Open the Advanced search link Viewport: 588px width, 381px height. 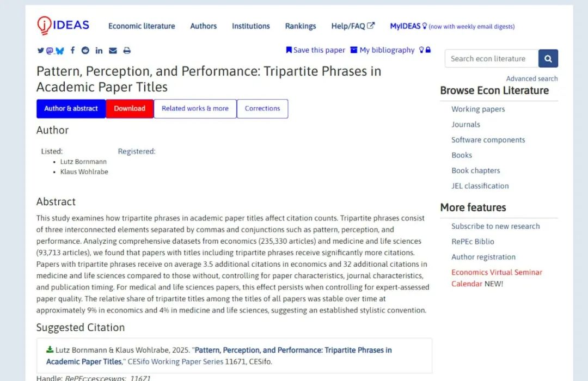pyautogui.click(x=531, y=78)
